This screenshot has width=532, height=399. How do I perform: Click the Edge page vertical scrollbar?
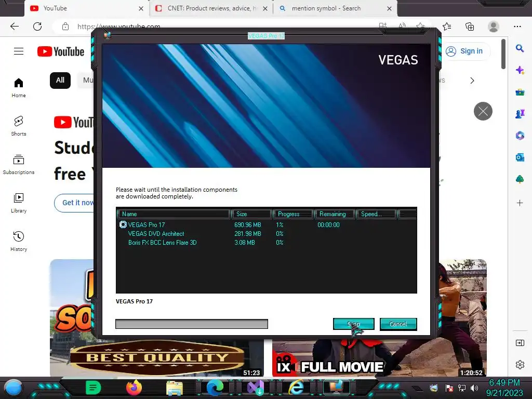(x=503, y=54)
